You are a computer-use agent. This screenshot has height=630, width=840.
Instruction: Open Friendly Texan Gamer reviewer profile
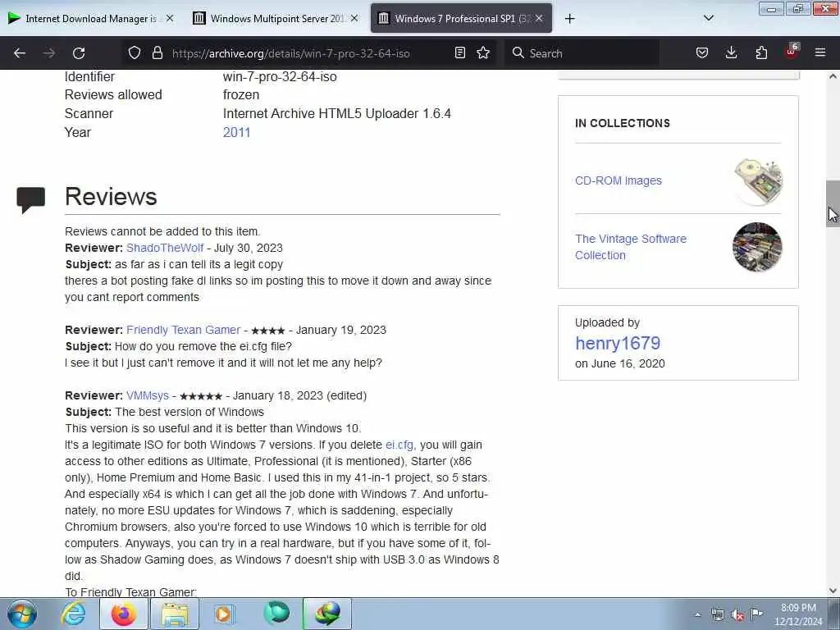[183, 330]
